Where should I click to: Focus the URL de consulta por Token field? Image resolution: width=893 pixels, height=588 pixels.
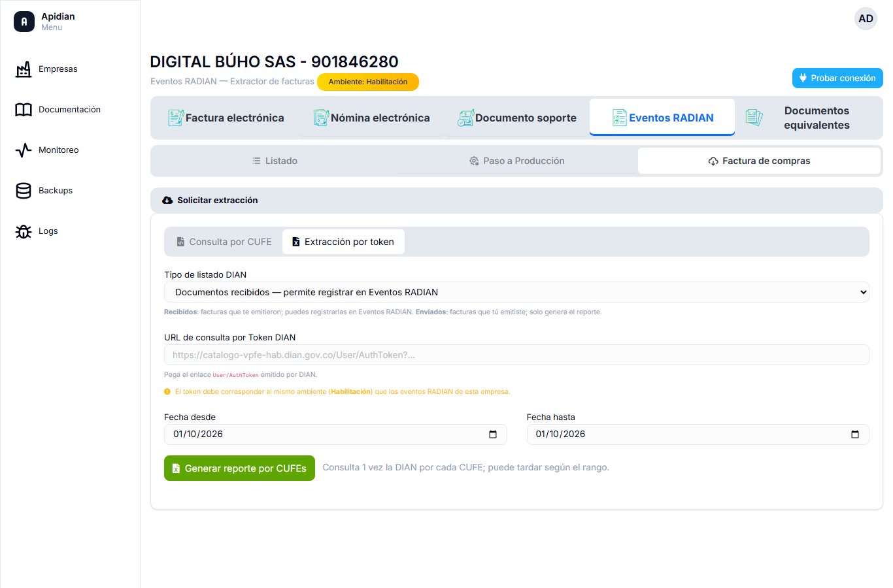(516, 355)
